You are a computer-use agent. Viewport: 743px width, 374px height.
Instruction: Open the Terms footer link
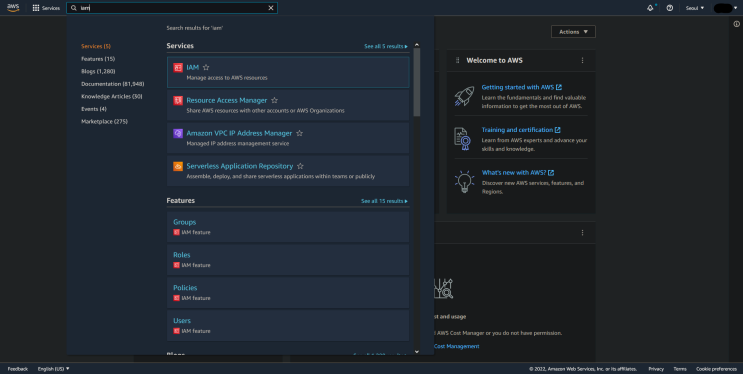pyautogui.click(x=680, y=369)
